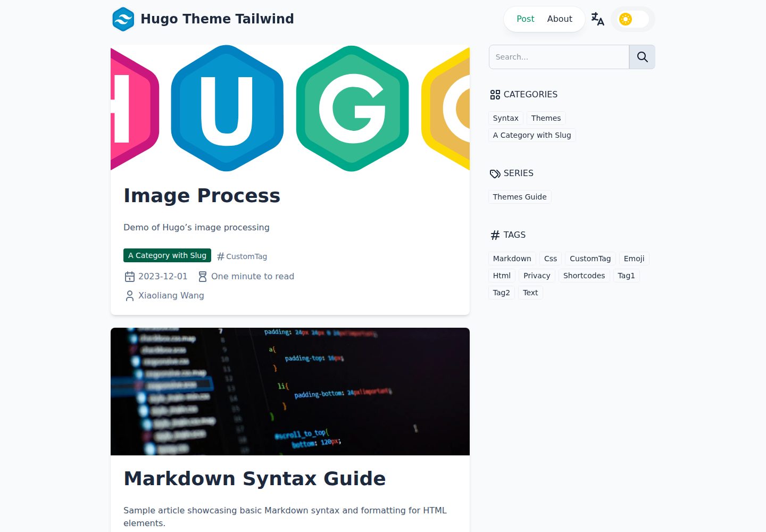Select the Html tag
Viewport: 766px width, 532px height.
(x=502, y=276)
